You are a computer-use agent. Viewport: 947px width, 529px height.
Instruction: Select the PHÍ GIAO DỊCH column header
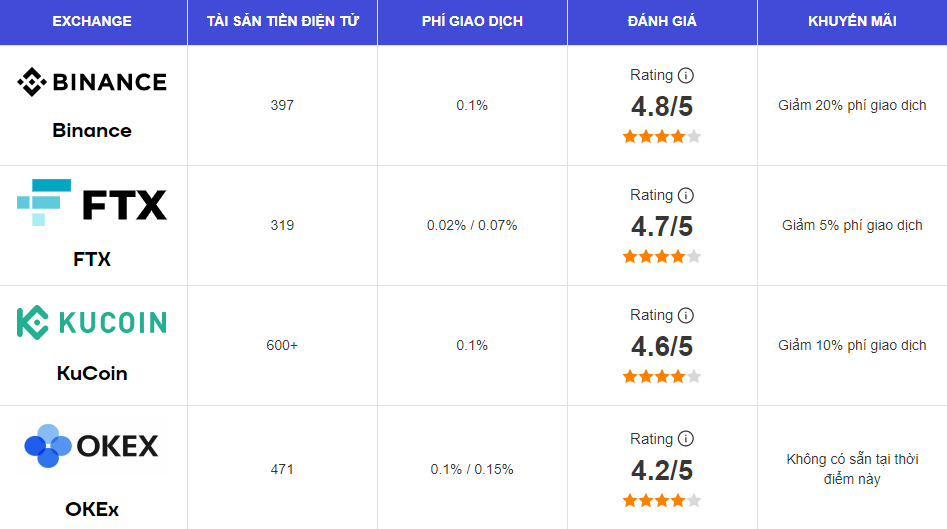[472, 21]
